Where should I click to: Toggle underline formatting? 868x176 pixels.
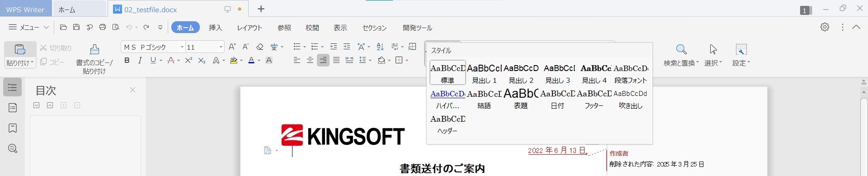pyautogui.click(x=153, y=60)
